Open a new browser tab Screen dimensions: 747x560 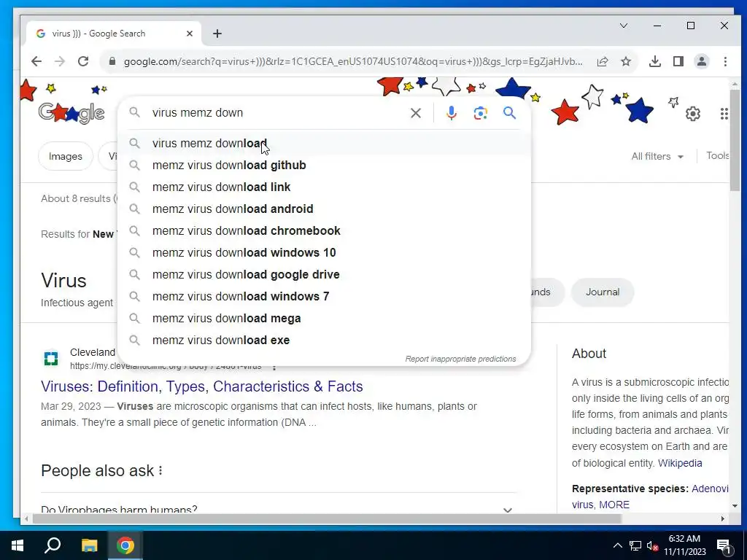click(x=217, y=34)
